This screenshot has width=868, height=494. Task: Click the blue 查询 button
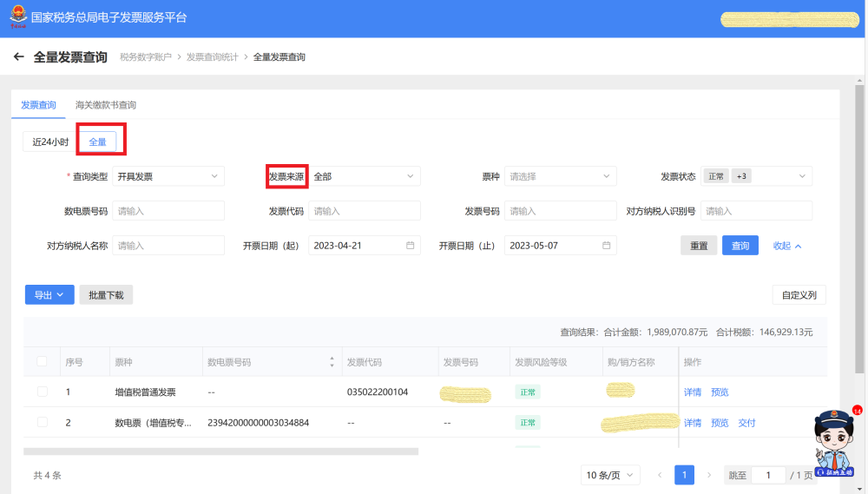pos(740,246)
